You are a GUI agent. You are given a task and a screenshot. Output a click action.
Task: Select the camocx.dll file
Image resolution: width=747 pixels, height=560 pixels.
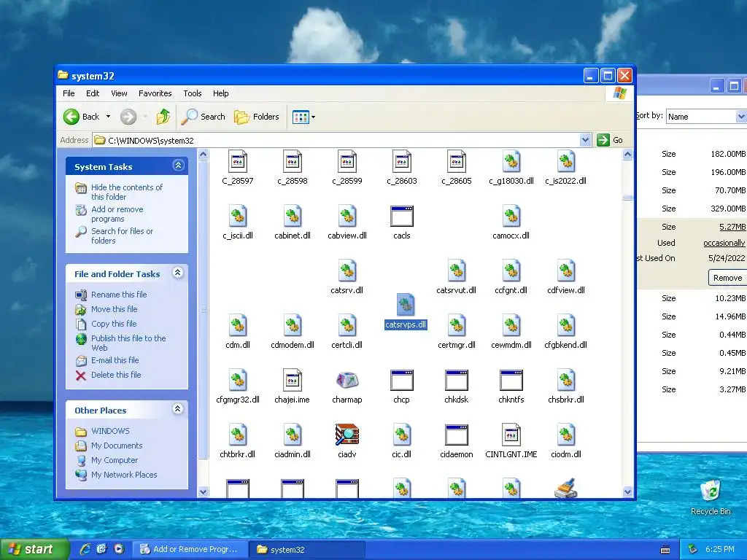point(511,222)
